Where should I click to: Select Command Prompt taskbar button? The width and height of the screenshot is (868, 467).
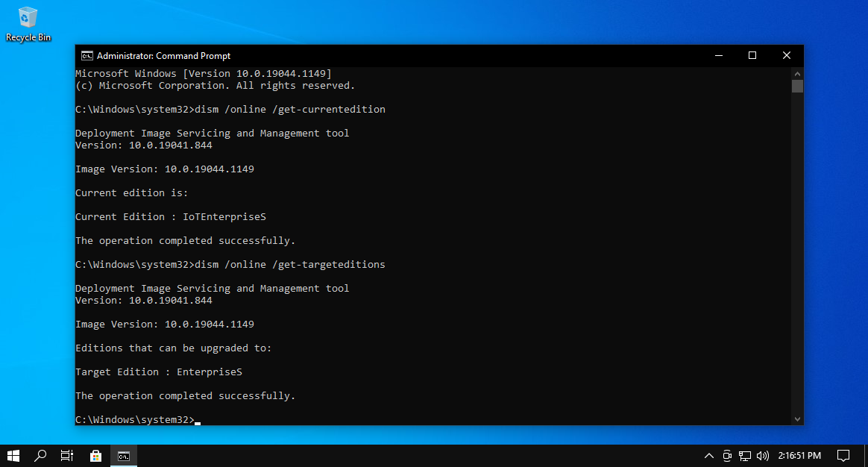[x=124, y=455]
